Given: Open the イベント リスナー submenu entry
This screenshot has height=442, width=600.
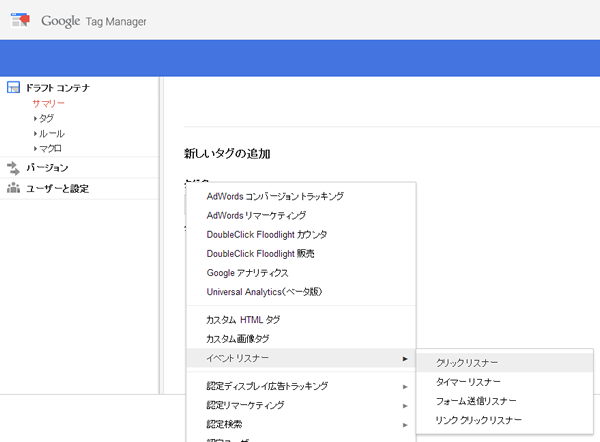Looking at the screenshot, I should [x=301, y=358].
